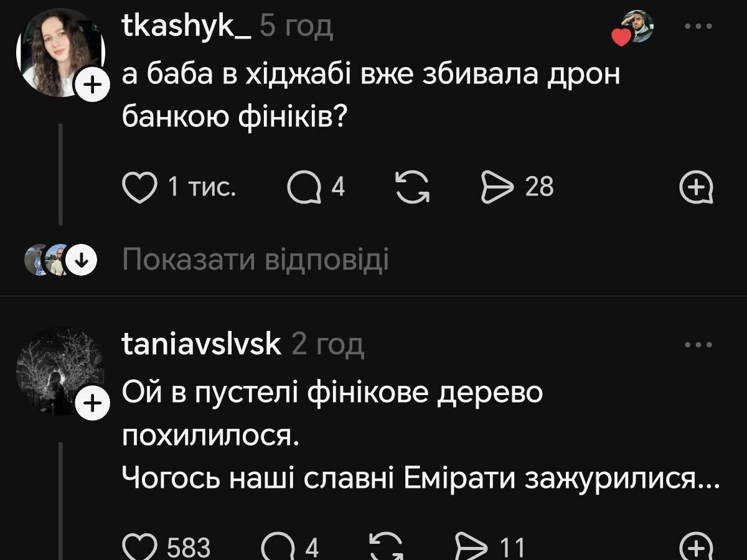Open the tkashyk_ username profile link
Image resolution: width=747 pixels, height=560 pixels.
[187, 26]
